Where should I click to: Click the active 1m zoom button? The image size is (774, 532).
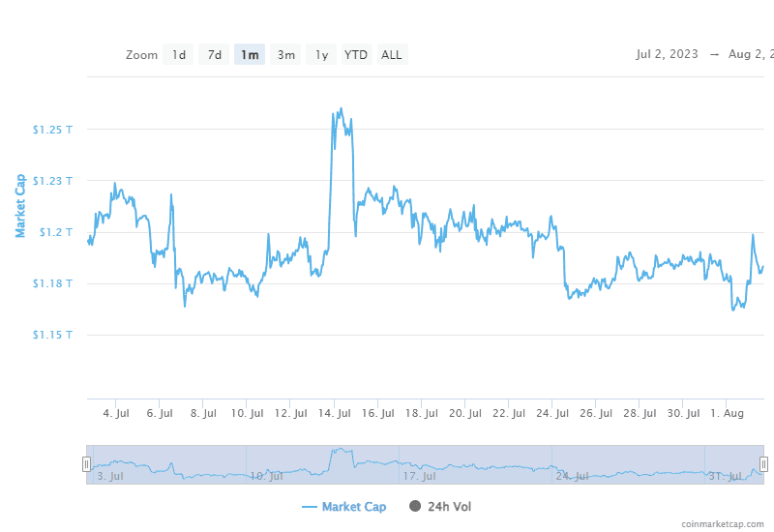click(x=250, y=55)
